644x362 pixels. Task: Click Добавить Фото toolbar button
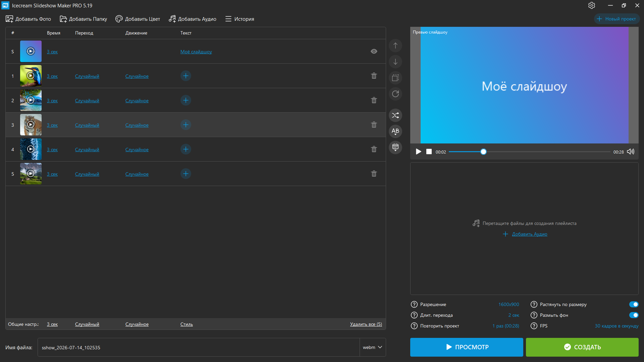point(28,19)
